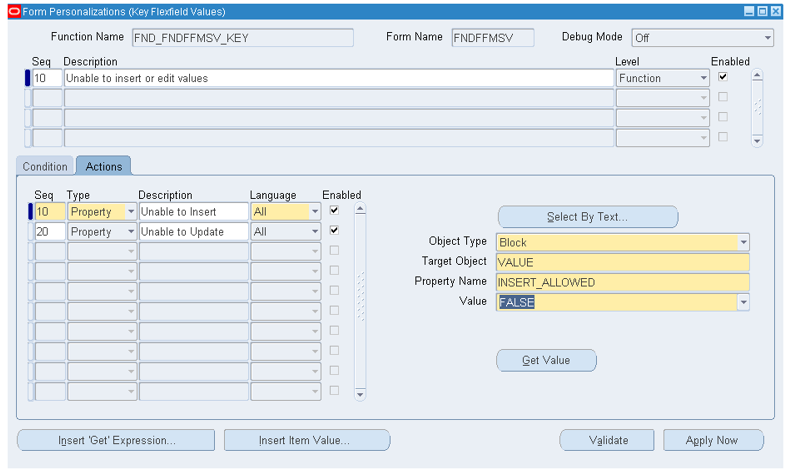787x470 pixels.
Task: Click record indicator for Unable to Update row
Action: point(30,232)
